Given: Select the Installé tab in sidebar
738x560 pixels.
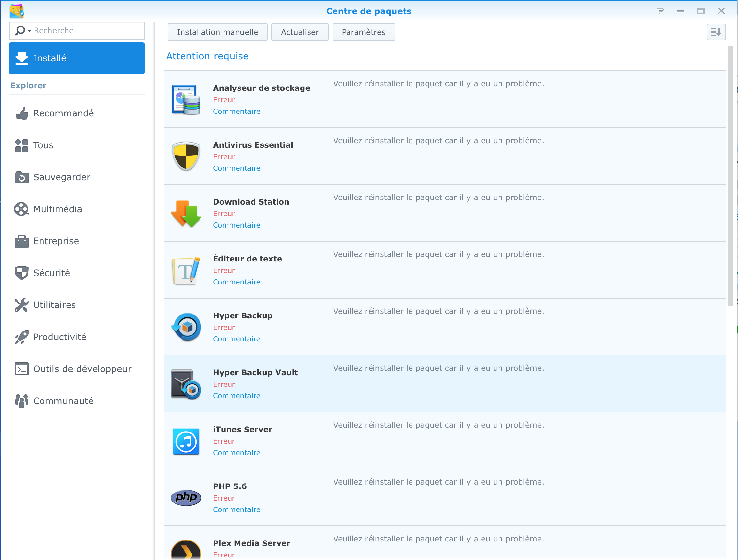Looking at the screenshot, I should coord(77,58).
